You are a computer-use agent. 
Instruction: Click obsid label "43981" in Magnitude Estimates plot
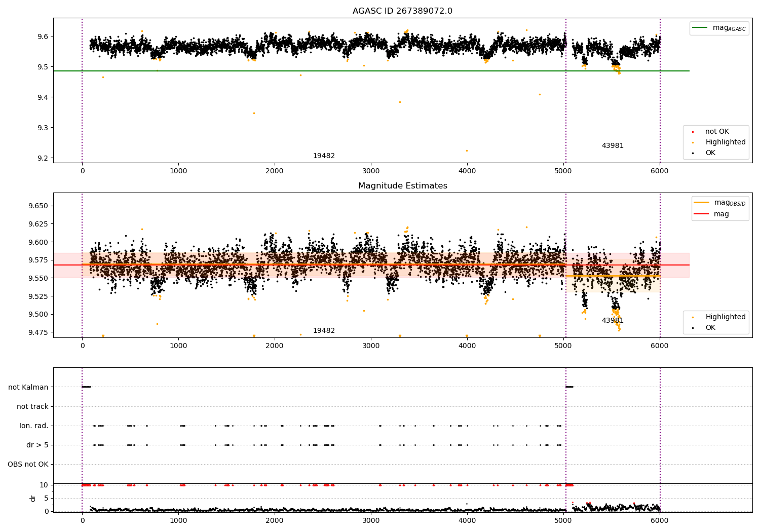click(x=613, y=321)
